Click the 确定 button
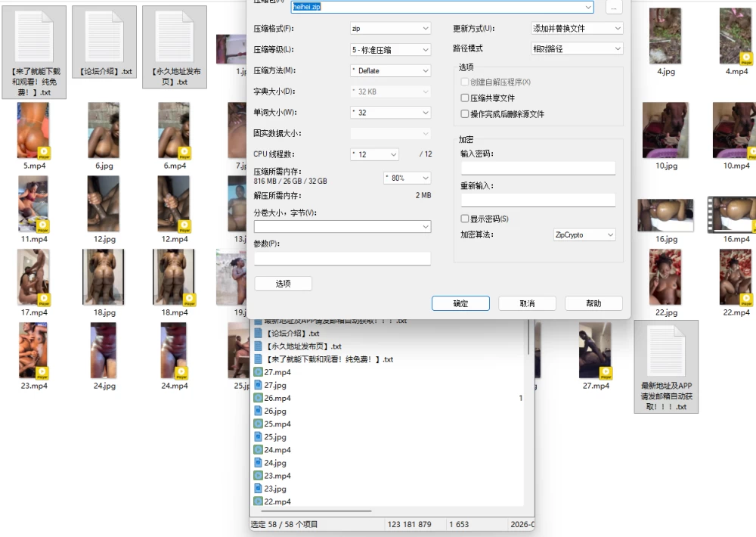 pyautogui.click(x=460, y=303)
